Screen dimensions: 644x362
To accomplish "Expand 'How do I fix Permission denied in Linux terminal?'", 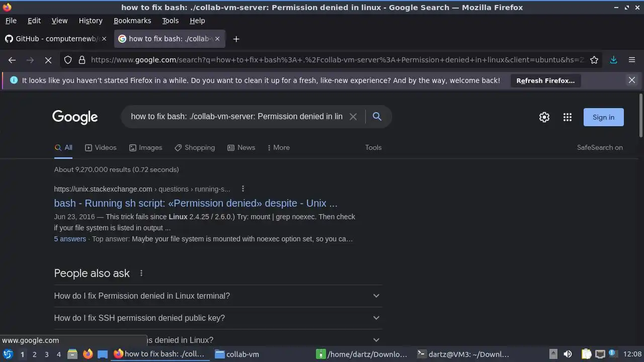I will [218, 296].
